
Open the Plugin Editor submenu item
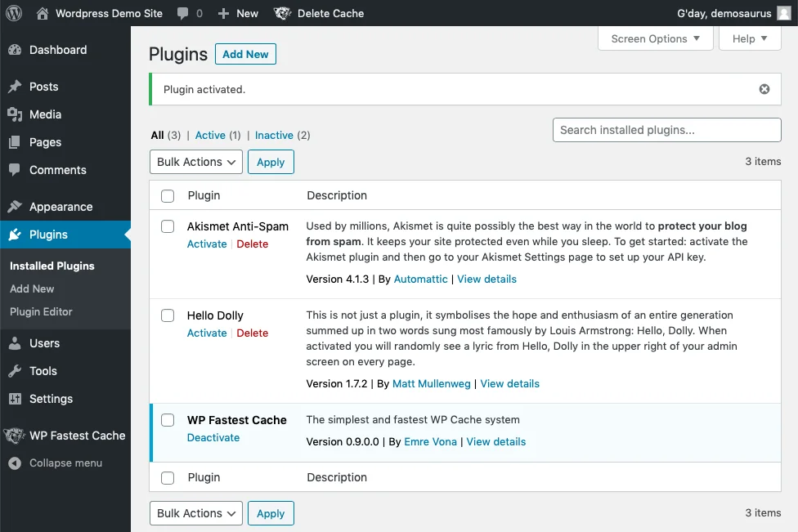(x=41, y=311)
